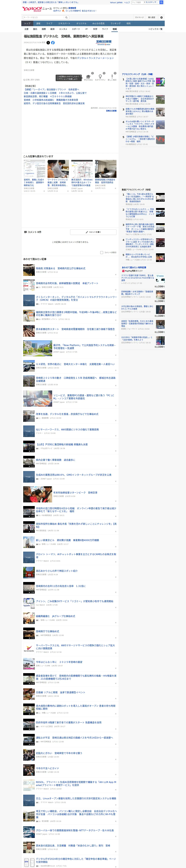The width and height of the screenshot is (186, 868).
Task: Open トピックス一覧
Action: [x=155, y=29]
